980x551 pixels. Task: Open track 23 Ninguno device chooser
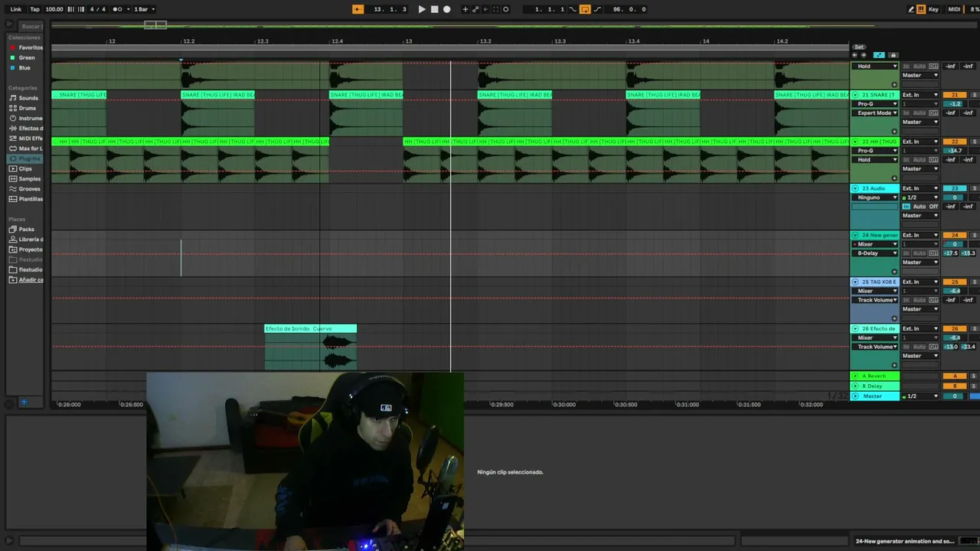pos(875,197)
